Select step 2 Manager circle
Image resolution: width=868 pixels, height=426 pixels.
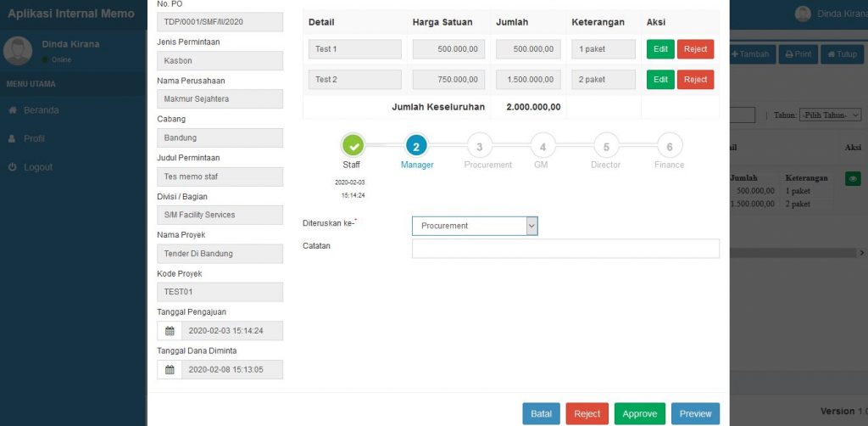[x=416, y=146]
